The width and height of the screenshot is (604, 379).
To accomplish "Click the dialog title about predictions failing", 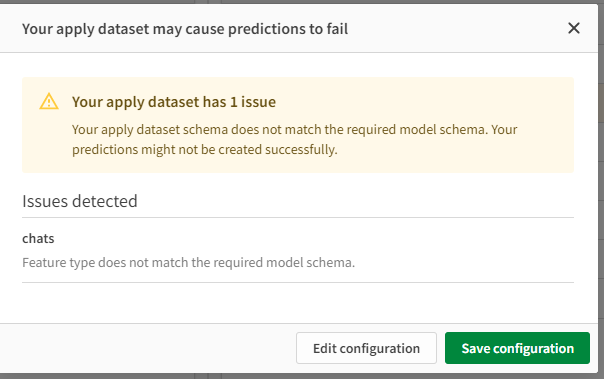I will [185, 29].
